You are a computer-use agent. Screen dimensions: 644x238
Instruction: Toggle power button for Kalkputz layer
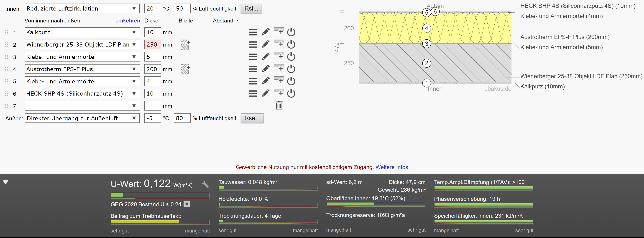pyautogui.click(x=291, y=32)
